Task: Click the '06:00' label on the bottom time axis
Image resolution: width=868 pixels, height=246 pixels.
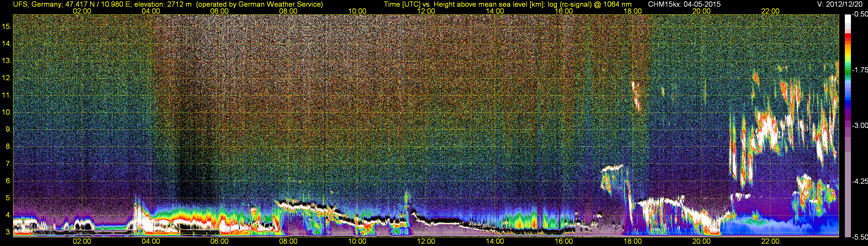Action: [x=219, y=241]
